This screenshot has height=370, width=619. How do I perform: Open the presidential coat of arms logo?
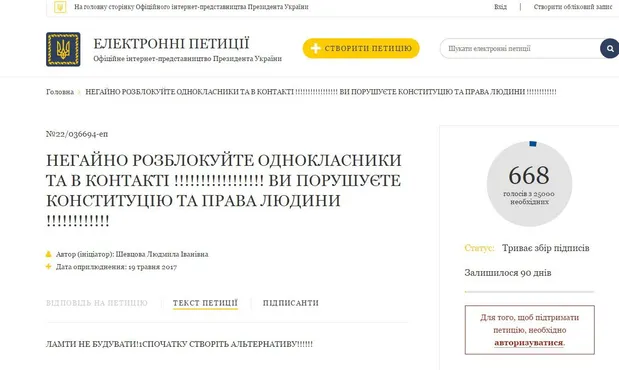coord(63,49)
